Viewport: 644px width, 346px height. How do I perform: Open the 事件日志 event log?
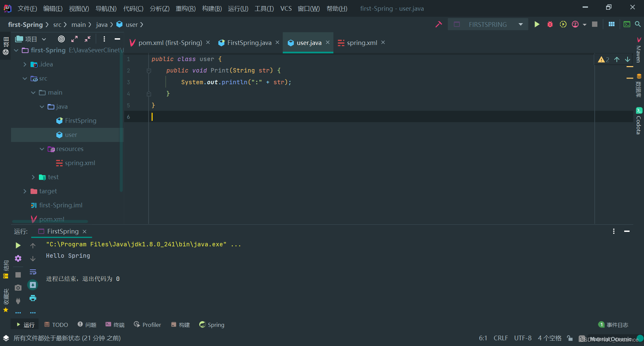click(x=613, y=325)
